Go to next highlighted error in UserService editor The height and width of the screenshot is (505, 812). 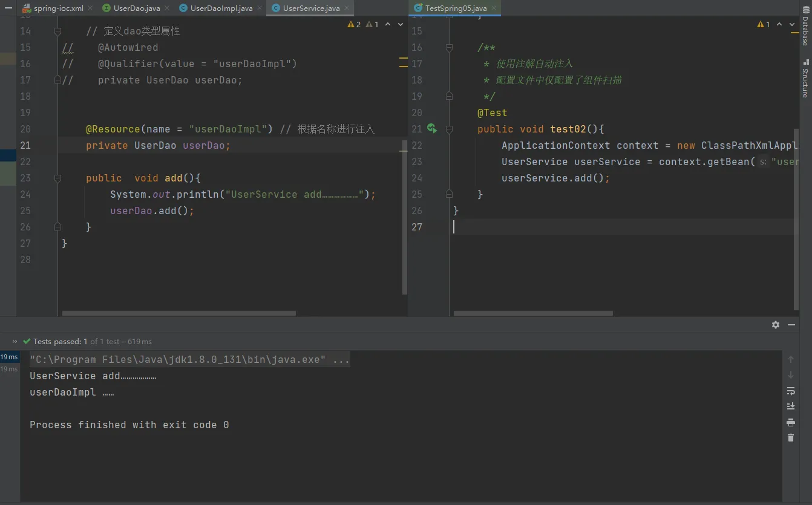tap(401, 25)
